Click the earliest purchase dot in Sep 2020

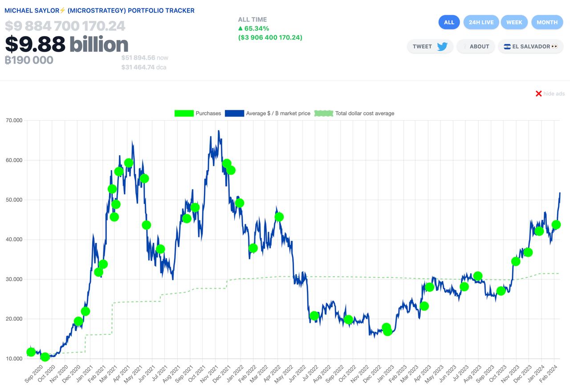[31, 352]
